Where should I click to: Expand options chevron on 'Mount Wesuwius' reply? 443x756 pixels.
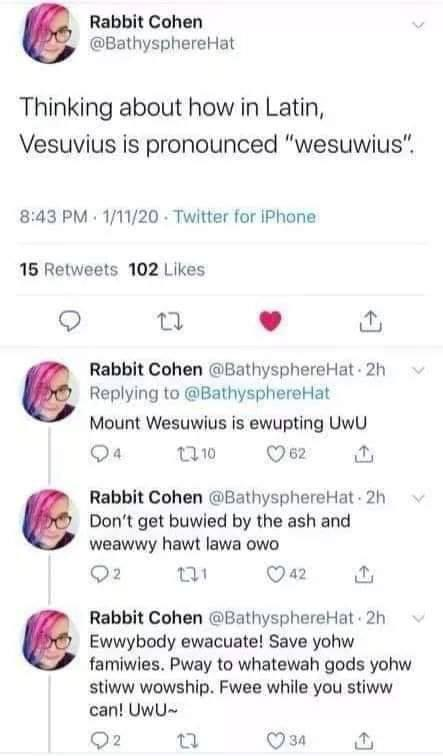click(418, 371)
